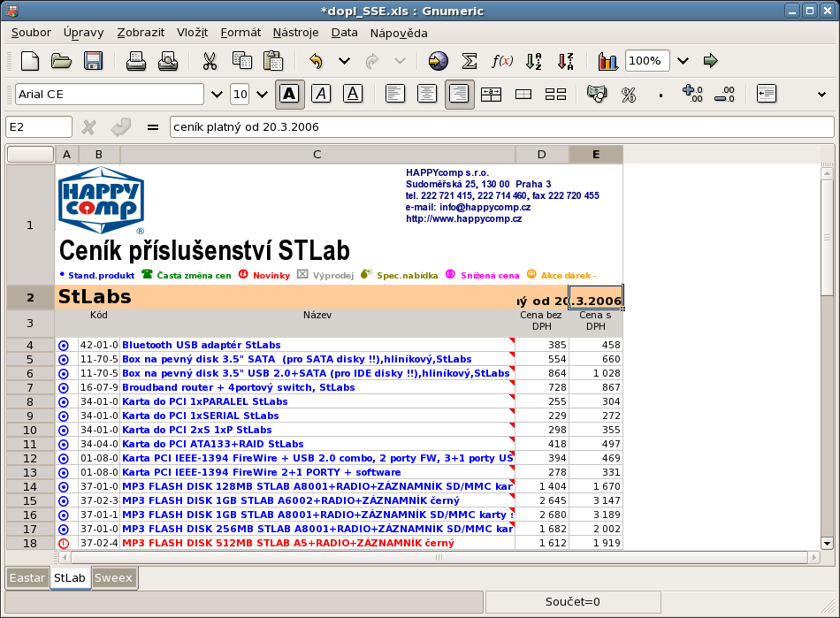The height and width of the screenshot is (618, 840).
Task: Toggle align right button
Action: click(459, 95)
